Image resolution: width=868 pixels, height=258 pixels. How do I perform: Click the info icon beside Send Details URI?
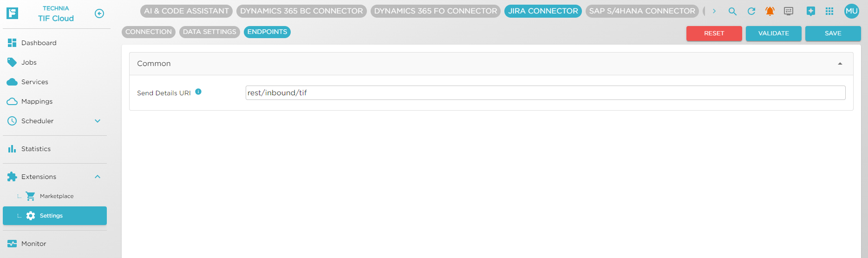(198, 92)
